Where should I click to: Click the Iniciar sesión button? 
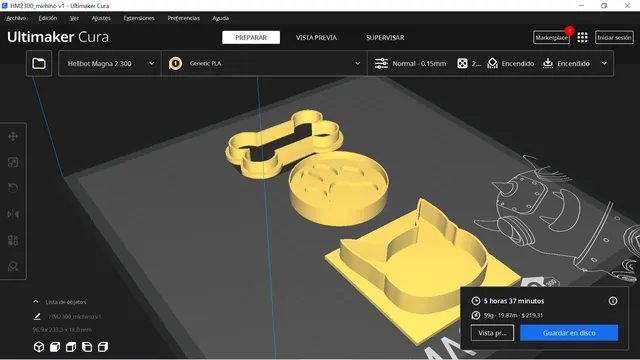pos(614,38)
